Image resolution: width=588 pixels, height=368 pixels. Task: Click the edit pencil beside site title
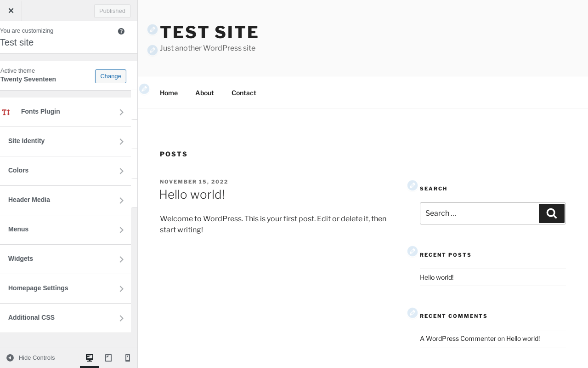(153, 29)
